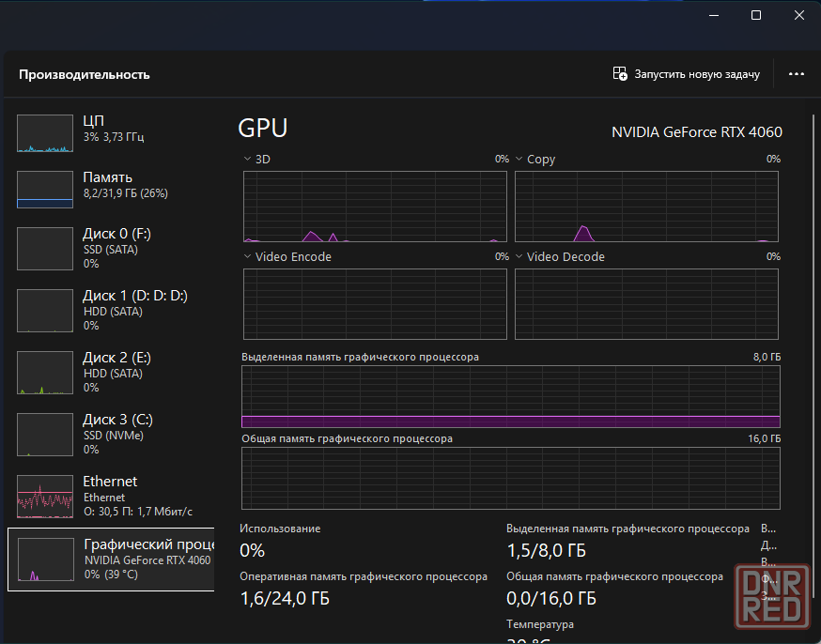Open the Ethernet network graph item

[x=45, y=496]
